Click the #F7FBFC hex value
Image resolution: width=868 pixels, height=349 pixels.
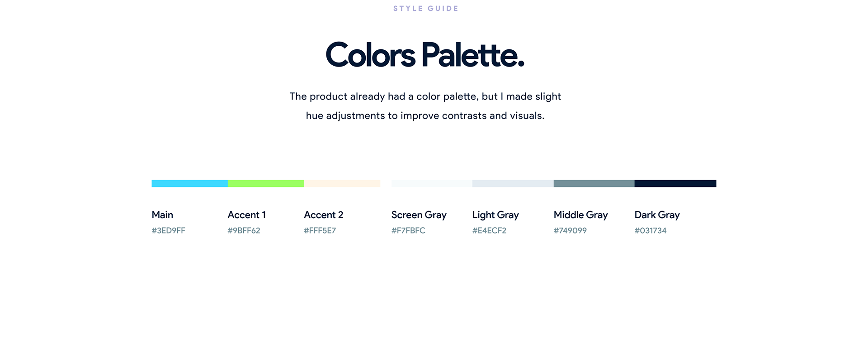pyautogui.click(x=409, y=230)
